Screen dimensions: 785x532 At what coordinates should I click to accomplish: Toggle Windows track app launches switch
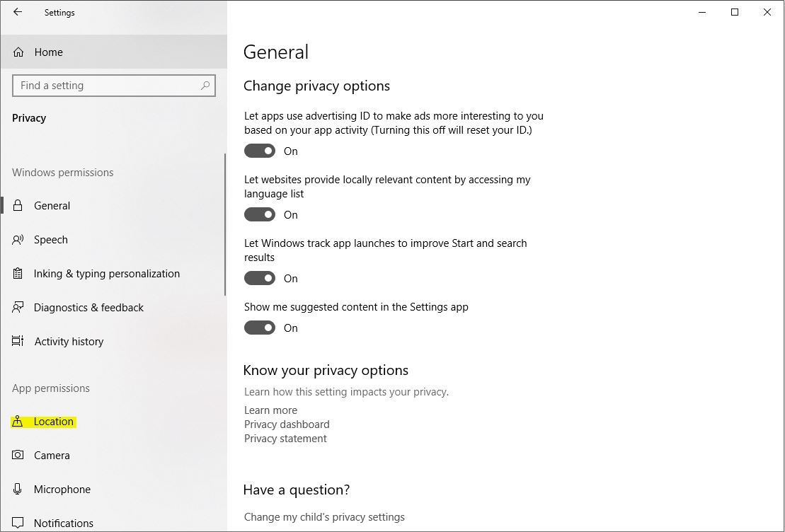(260, 278)
